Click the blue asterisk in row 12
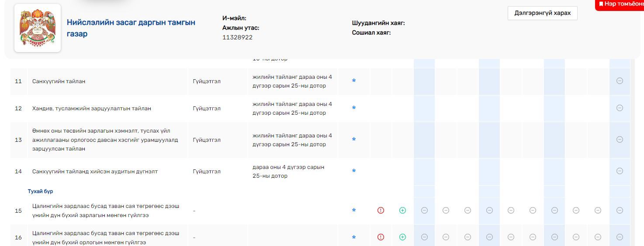 tap(354, 108)
